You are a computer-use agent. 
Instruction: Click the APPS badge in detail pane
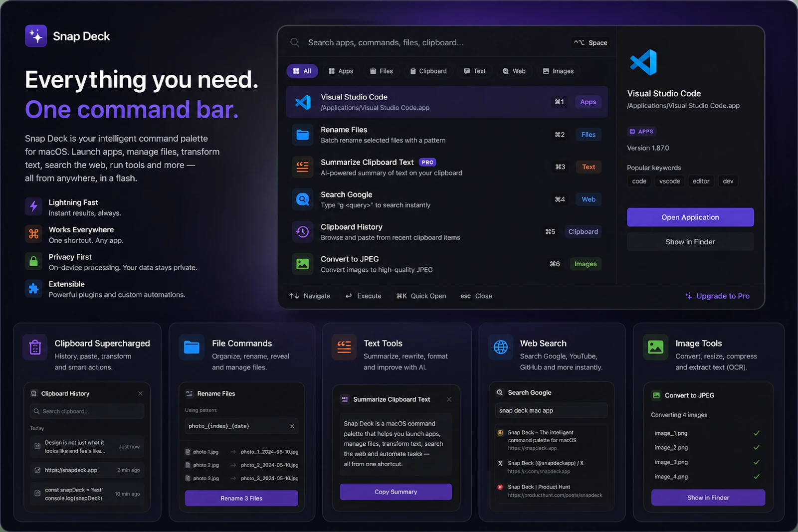(x=641, y=131)
